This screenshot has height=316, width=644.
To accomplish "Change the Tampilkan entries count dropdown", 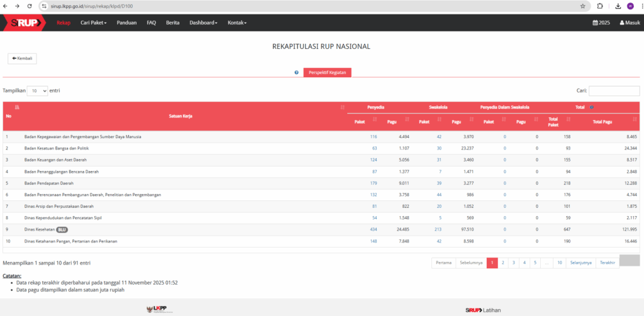I will pyautogui.click(x=37, y=90).
